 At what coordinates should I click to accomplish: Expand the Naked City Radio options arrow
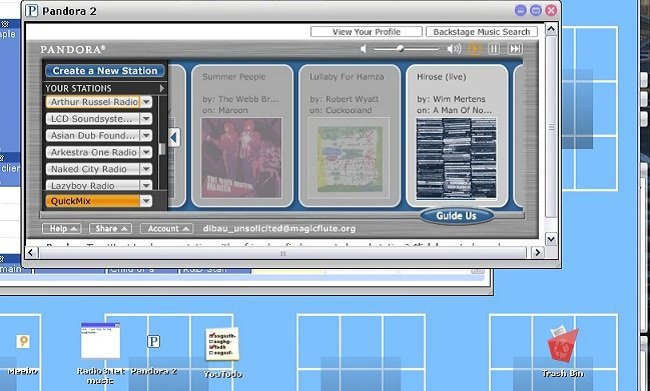click(x=146, y=169)
